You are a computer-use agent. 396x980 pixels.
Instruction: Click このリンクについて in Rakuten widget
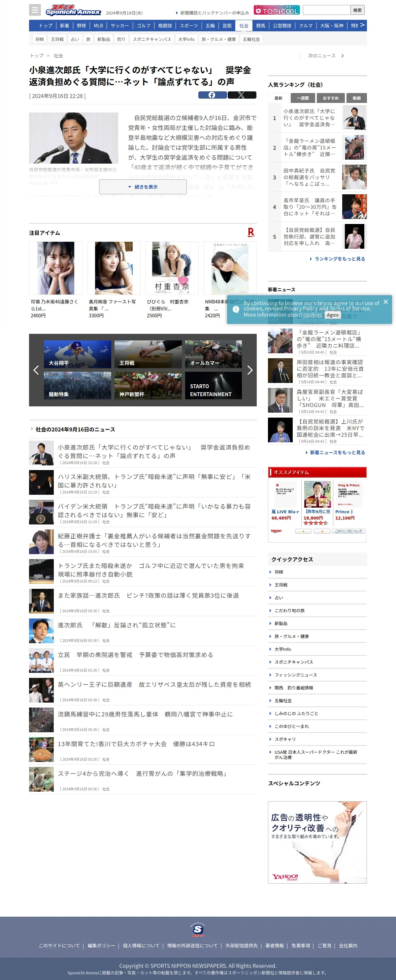tap(348, 531)
